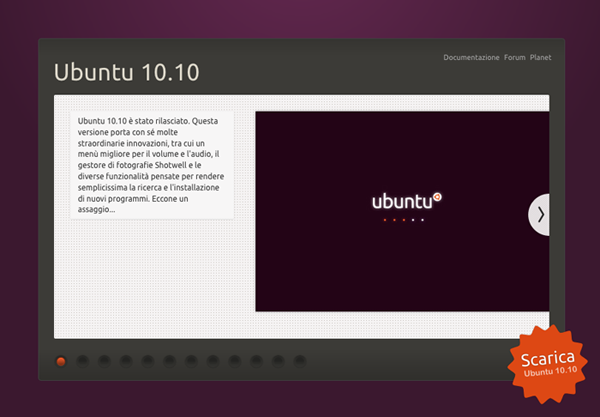Click the text 'Ubuntu 10.10 è stato rilasciato'
The width and height of the screenshot is (600, 417).
tap(134, 121)
